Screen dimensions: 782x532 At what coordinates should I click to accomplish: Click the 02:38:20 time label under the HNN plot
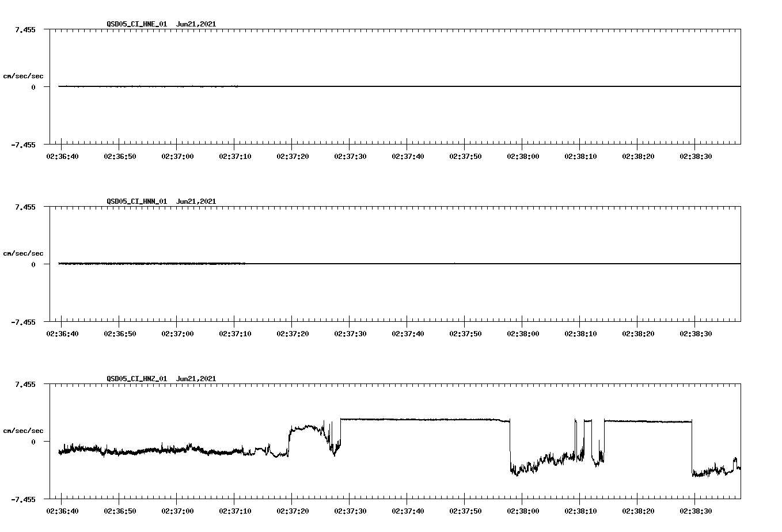pyautogui.click(x=638, y=334)
